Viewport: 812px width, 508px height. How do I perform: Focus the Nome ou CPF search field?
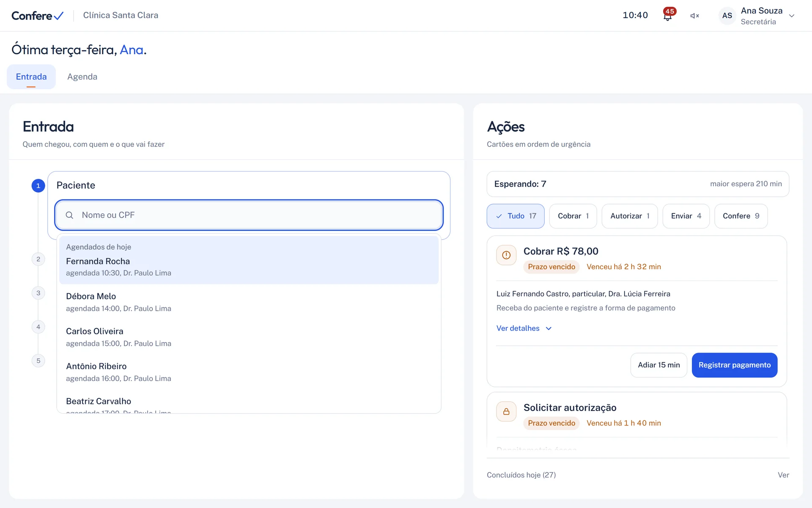[249, 215]
